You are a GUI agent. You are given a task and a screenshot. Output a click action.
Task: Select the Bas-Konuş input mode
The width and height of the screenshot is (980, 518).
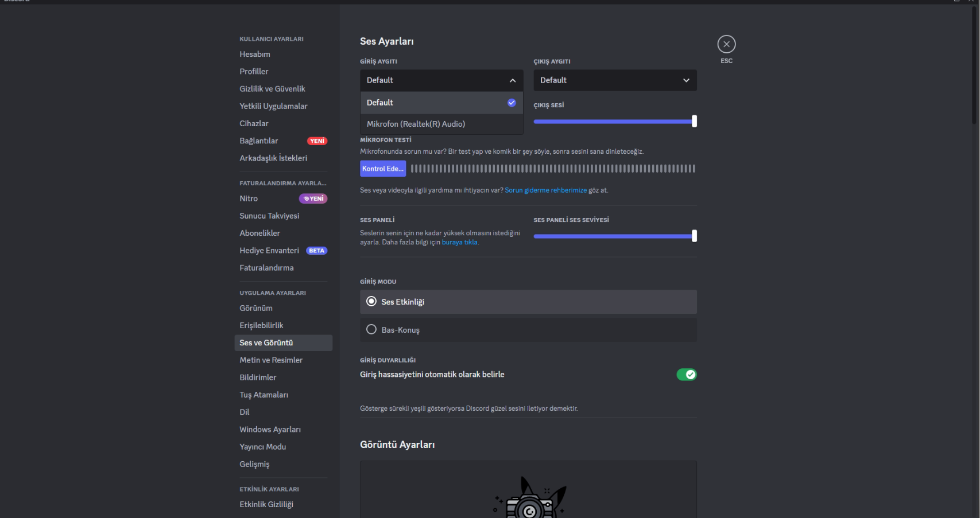coord(371,330)
